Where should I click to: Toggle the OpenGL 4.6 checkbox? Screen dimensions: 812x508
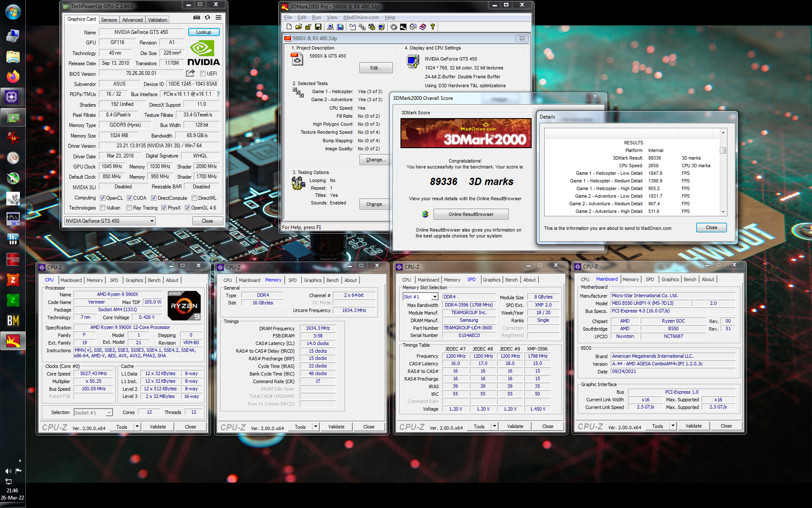tap(187, 208)
